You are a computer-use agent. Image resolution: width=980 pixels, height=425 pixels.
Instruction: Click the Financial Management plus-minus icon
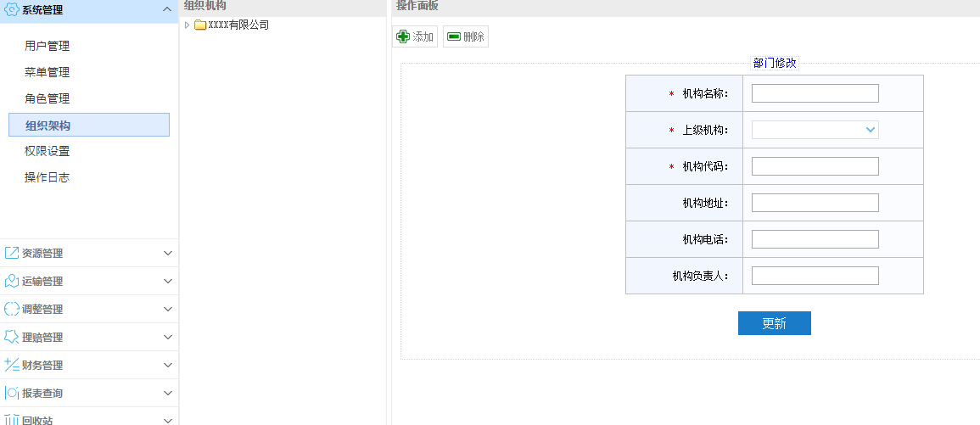click(12, 365)
